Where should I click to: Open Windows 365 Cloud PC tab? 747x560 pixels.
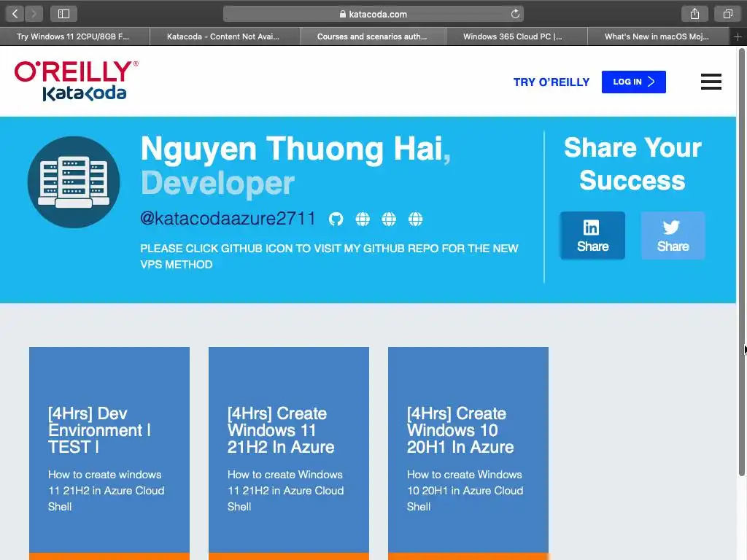pyautogui.click(x=517, y=36)
